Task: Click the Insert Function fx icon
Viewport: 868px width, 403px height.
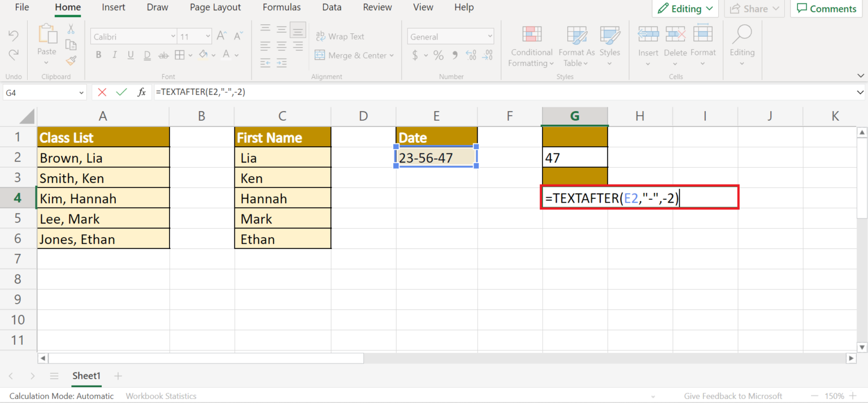Action: 141,91
